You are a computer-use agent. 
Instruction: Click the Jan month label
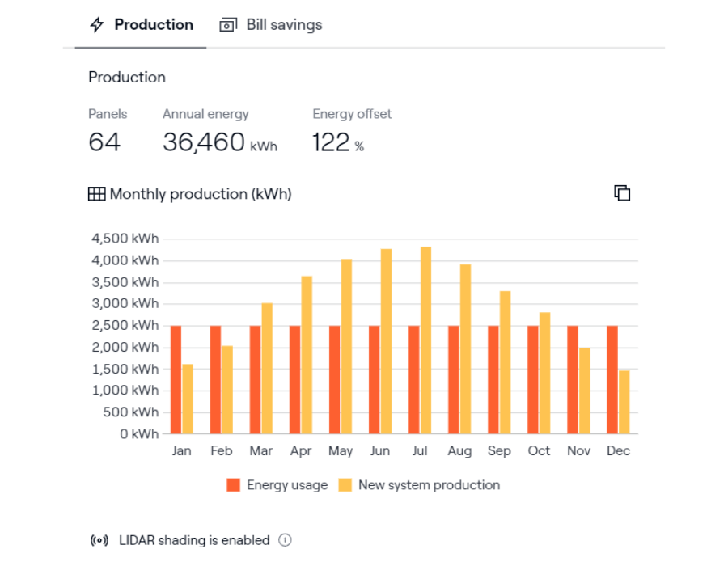click(181, 450)
